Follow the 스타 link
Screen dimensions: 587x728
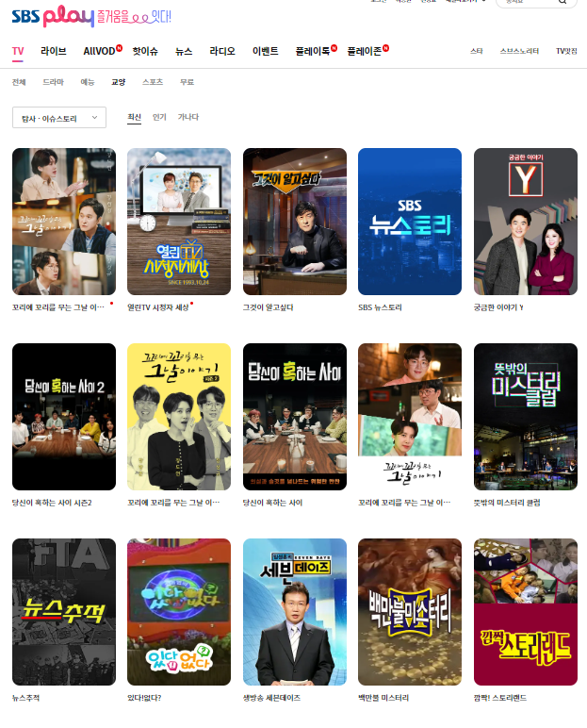477,51
